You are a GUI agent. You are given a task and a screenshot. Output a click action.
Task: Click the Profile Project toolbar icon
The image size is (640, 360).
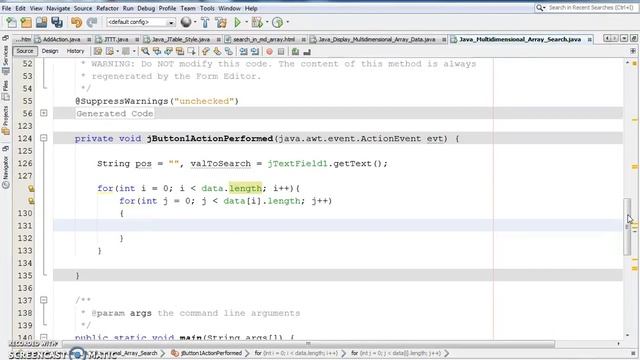pos(278,22)
